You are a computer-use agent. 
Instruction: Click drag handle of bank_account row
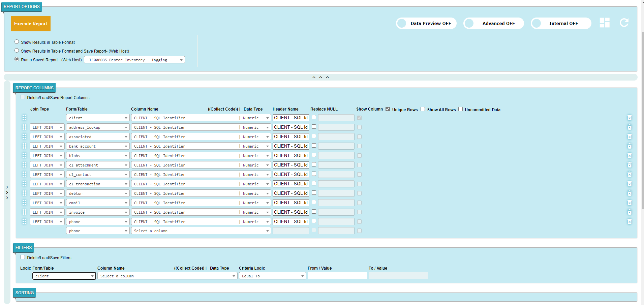coord(24,146)
